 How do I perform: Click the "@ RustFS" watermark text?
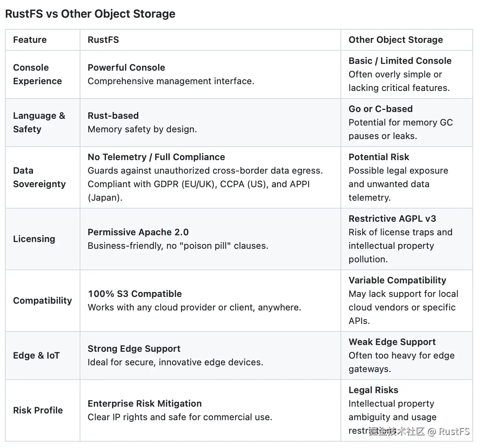click(449, 431)
